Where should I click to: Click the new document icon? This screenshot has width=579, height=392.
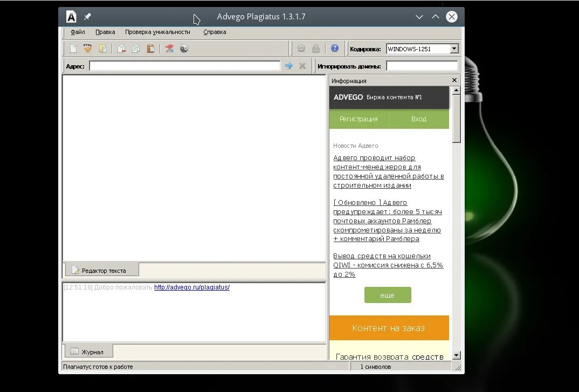click(73, 49)
